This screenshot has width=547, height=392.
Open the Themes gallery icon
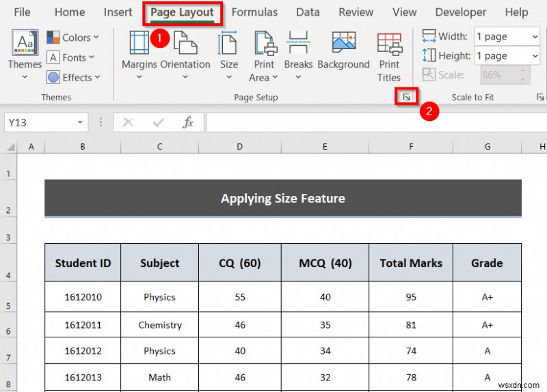tap(25, 43)
